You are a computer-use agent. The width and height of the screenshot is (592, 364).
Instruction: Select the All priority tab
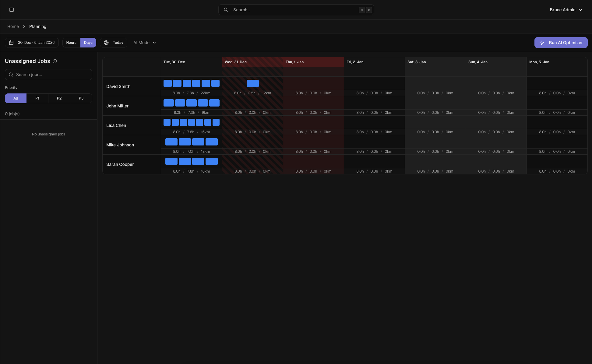coord(16,98)
